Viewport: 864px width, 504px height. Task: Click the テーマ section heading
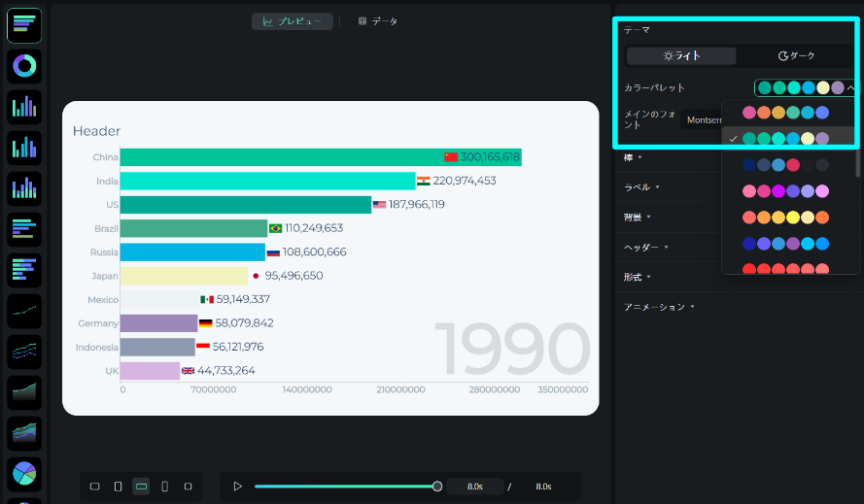click(x=637, y=30)
